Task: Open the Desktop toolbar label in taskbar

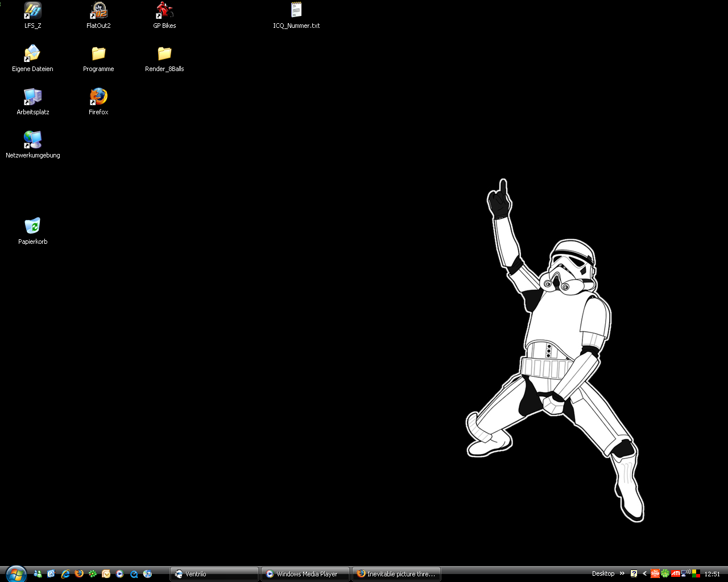Action: (603, 573)
